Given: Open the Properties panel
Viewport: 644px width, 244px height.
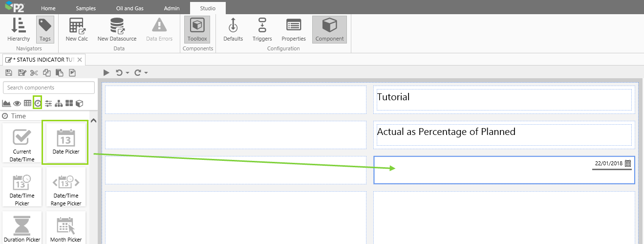Looking at the screenshot, I should [x=294, y=29].
